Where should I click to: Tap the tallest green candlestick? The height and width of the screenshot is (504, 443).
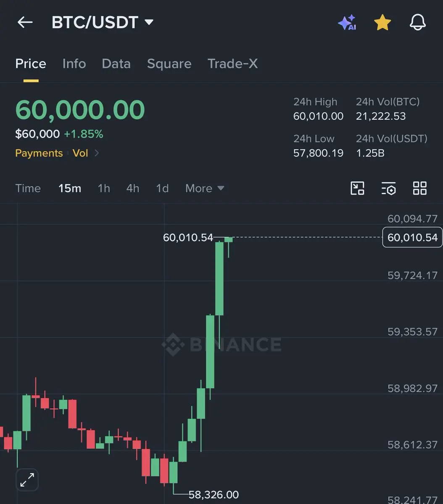click(219, 278)
